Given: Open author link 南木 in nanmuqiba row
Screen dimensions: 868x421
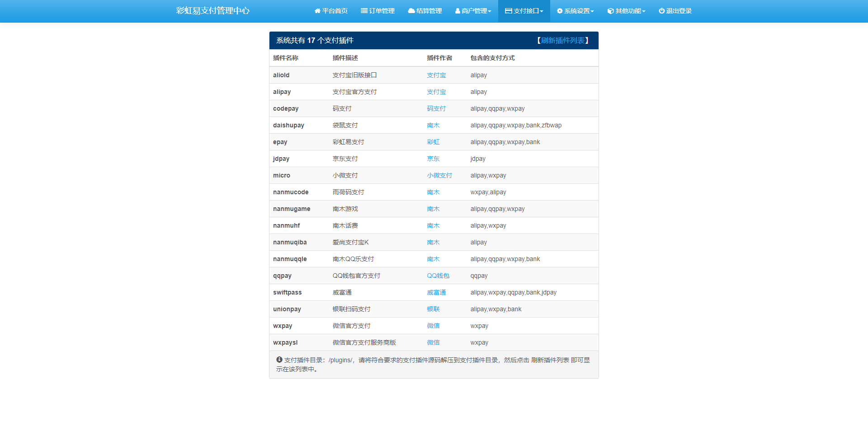Looking at the screenshot, I should 433,243.
